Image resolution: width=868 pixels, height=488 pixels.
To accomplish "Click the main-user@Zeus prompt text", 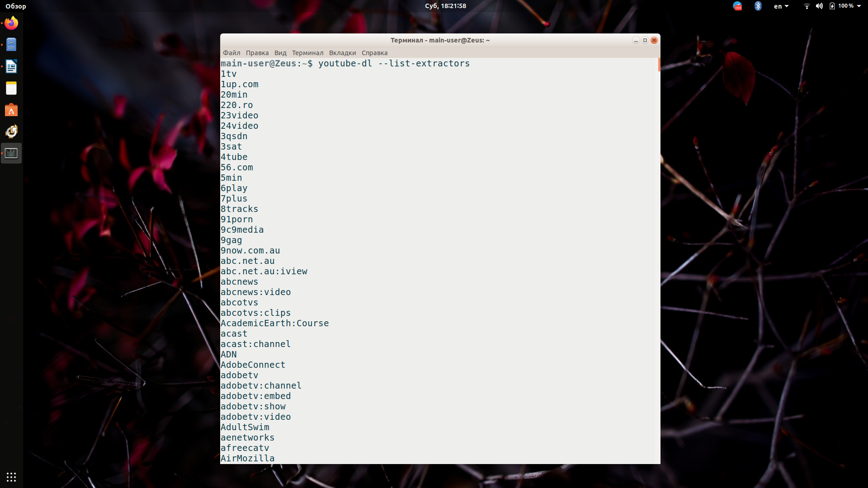I will pos(258,64).
